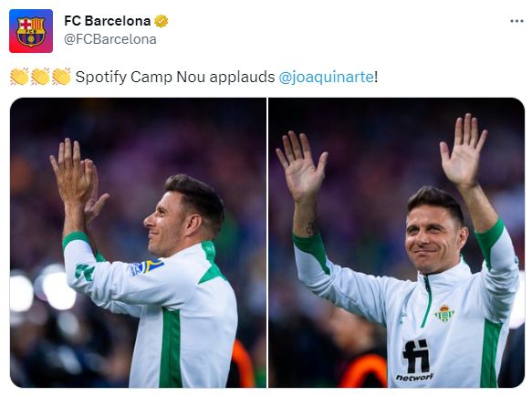Viewport: 532px width, 397px height.
Task: Open the left photo of the man clapping
Action: (138, 243)
